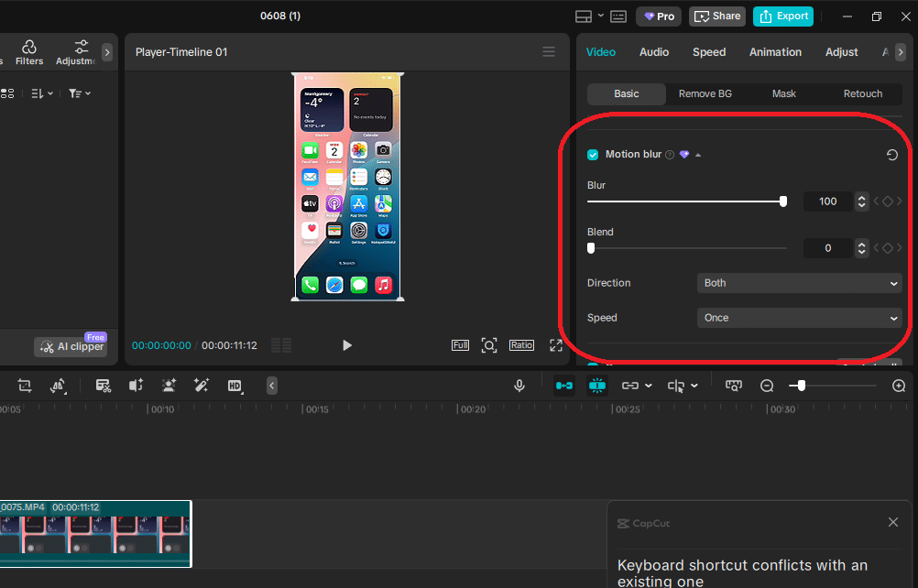Open the Speed tab
The height and width of the screenshot is (588, 918).
click(709, 52)
